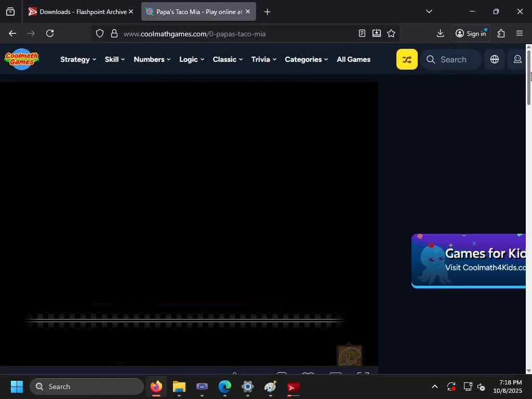Open the clock and date panel
Image resolution: width=532 pixels, height=399 pixels.
click(x=508, y=387)
